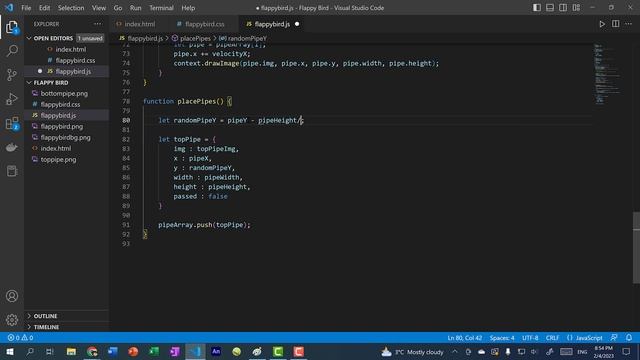This screenshot has width=640, height=360.
Task: Open File Explorer from the taskbar
Action: [71, 351]
